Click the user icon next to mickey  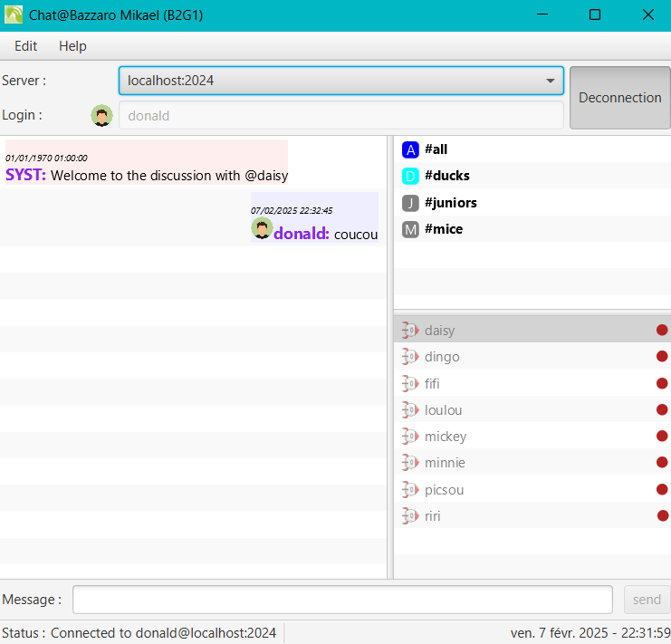(x=410, y=437)
